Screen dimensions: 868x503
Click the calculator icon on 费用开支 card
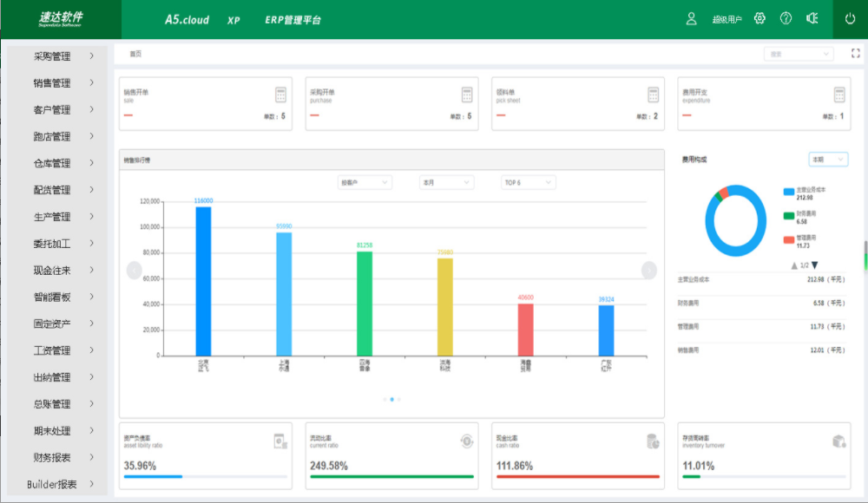click(x=839, y=95)
